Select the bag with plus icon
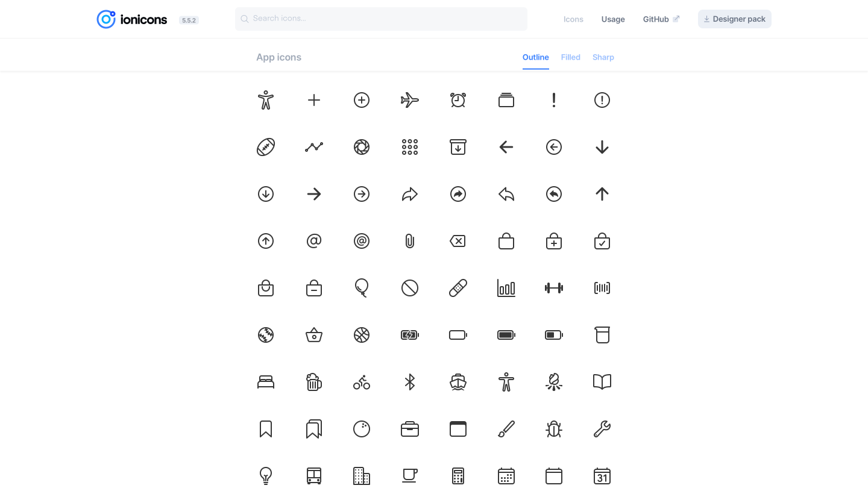 point(554,241)
